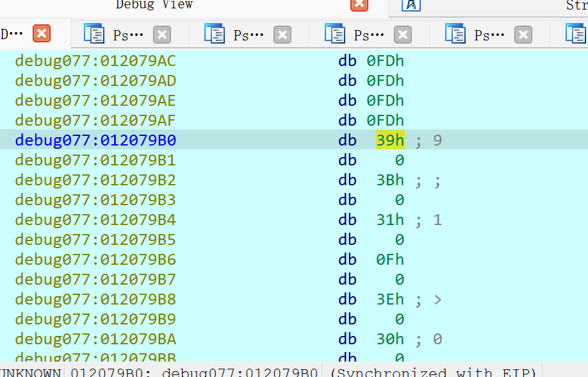588x377 pixels.
Task: Select address line debug077:012079B0
Action: pos(95,140)
